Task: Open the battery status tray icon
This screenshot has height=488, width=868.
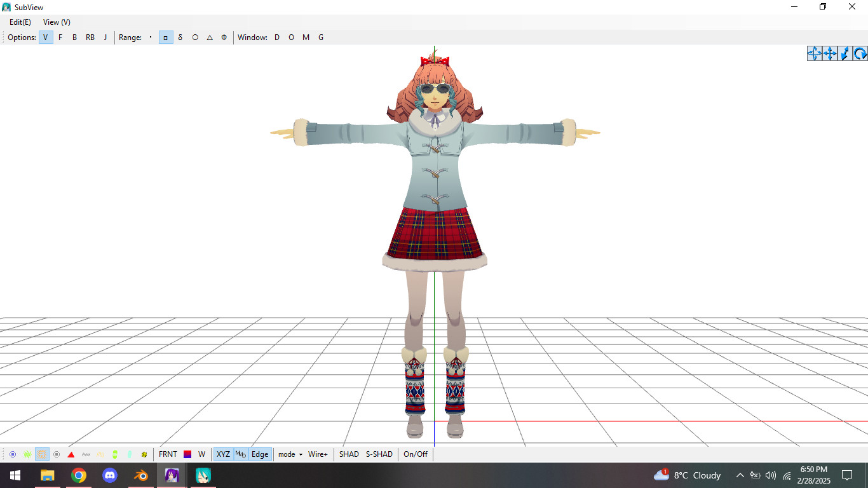Action: (x=756, y=475)
